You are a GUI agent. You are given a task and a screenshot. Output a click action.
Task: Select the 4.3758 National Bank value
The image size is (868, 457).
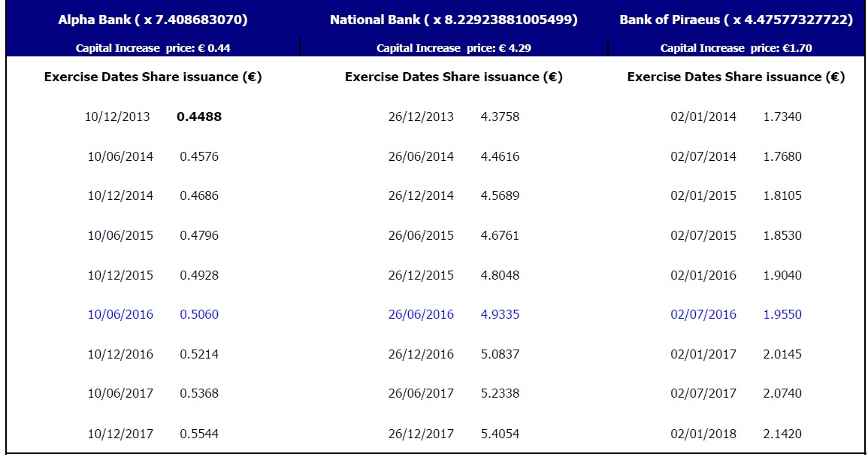[x=500, y=117]
